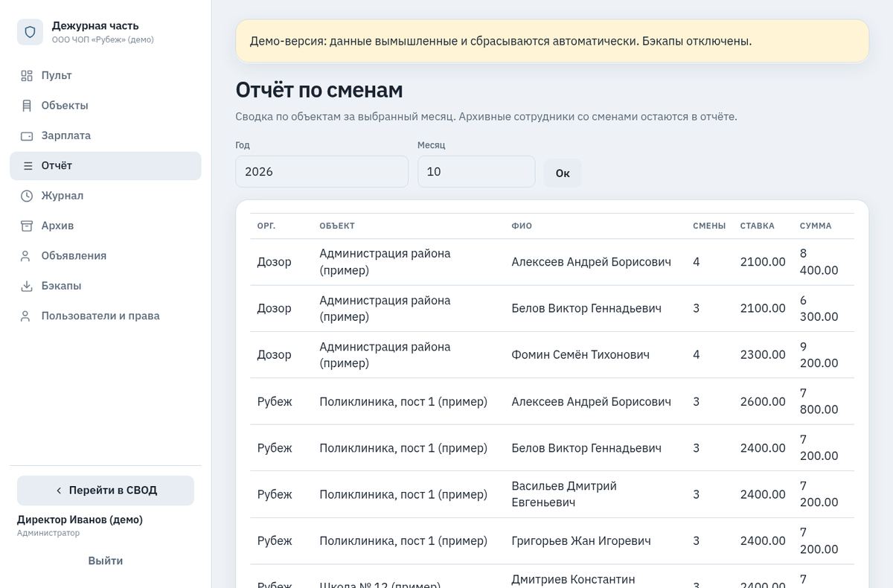The image size is (893, 588).
Task: Click the Зарплата wallet icon
Action: (x=27, y=136)
